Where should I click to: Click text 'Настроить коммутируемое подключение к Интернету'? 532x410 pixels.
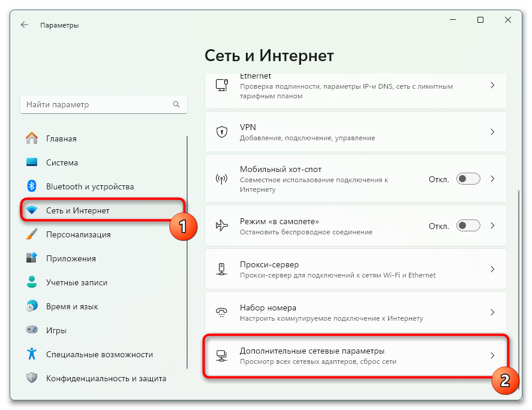point(332,318)
